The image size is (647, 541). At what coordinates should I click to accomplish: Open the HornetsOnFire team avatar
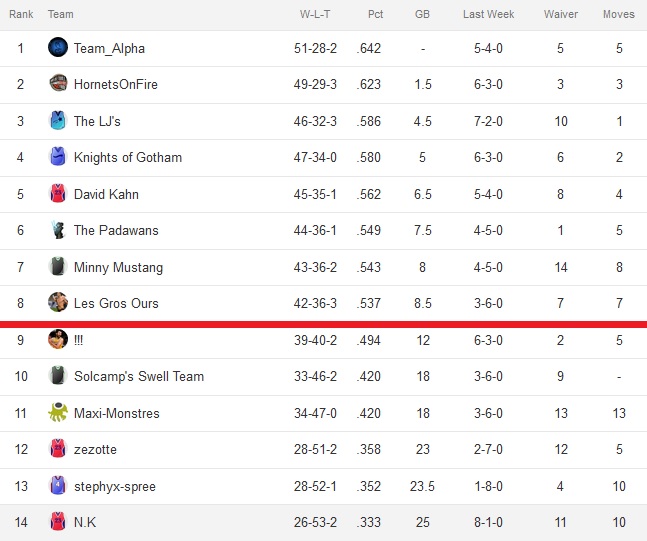tap(58, 83)
